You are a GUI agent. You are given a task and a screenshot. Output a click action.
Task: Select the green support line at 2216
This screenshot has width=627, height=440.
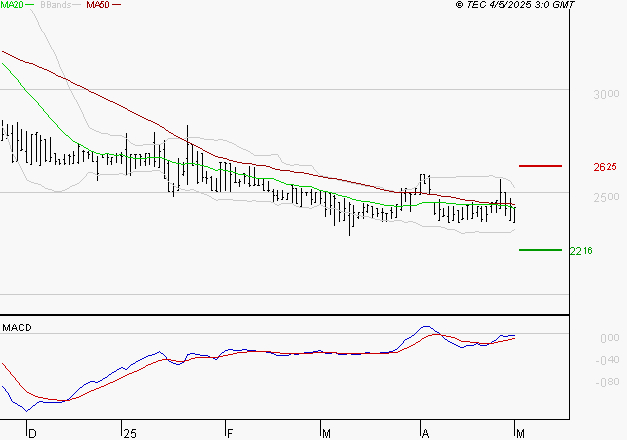[539, 250]
